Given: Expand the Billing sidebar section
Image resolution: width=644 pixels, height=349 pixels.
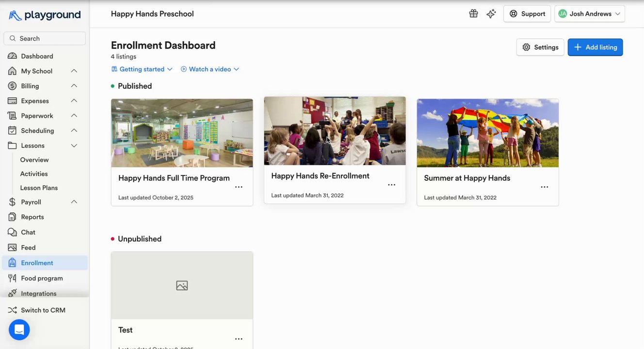Looking at the screenshot, I should pyautogui.click(x=74, y=86).
